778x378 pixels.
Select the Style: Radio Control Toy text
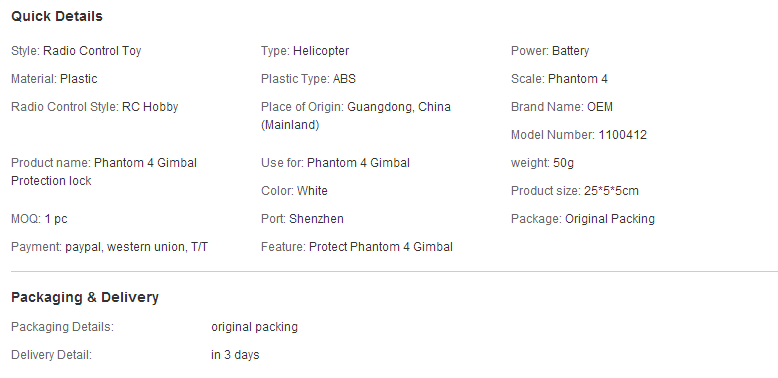(x=76, y=51)
